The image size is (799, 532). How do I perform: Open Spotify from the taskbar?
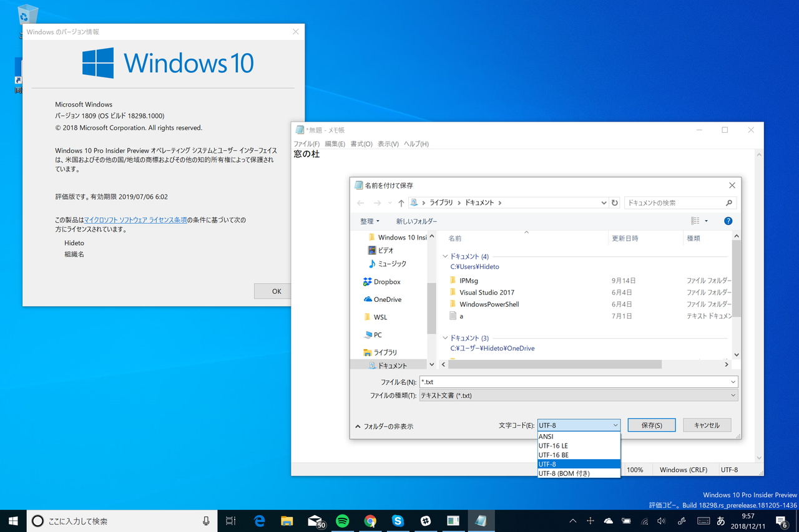tap(343, 520)
